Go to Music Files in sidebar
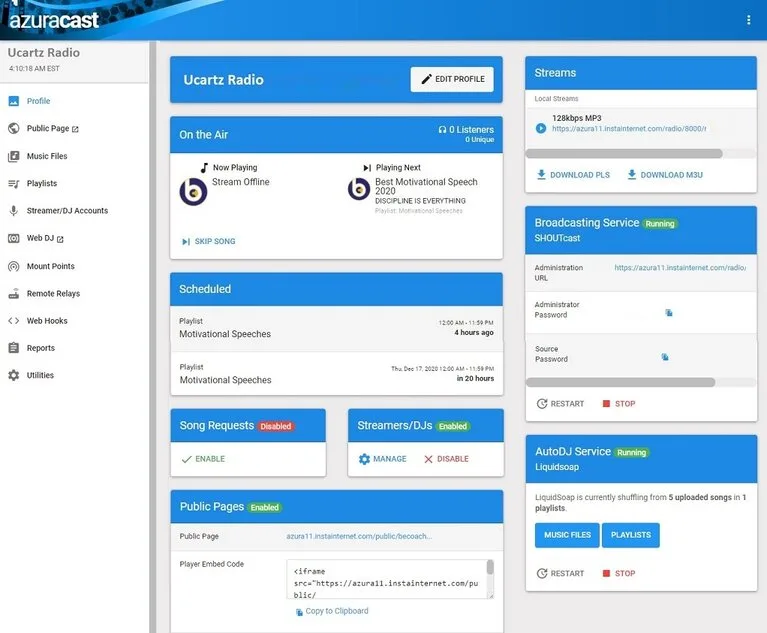The image size is (767, 633). 47,156
